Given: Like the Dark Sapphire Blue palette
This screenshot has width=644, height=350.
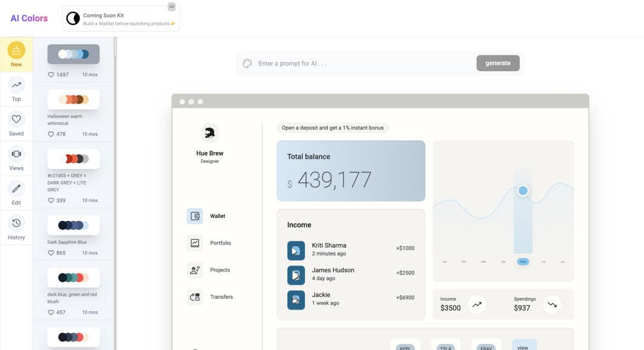Looking at the screenshot, I should point(51,253).
